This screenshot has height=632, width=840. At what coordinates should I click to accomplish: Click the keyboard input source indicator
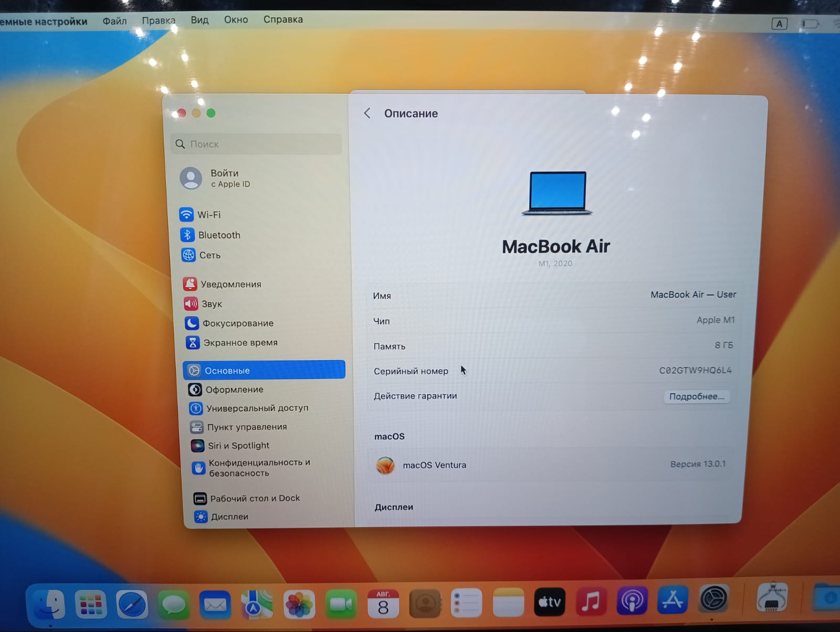[x=779, y=24]
